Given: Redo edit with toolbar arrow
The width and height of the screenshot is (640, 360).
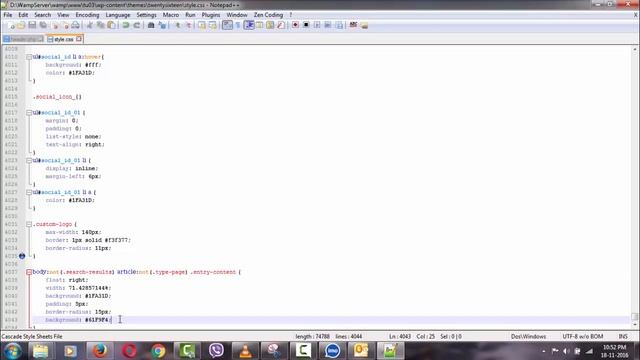Looking at the screenshot, I should (x=137, y=25).
